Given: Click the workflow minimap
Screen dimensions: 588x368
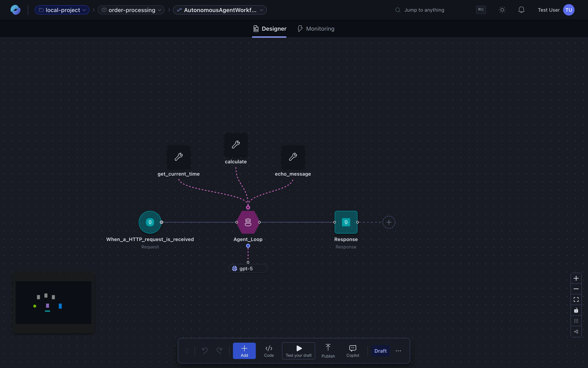Looking at the screenshot, I should 53,303.
